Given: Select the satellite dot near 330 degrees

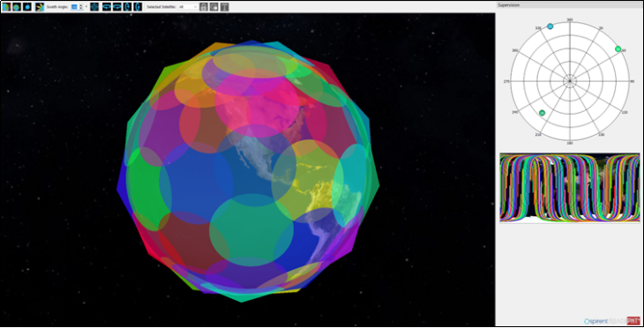Looking at the screenshot, I should (550, 26).
